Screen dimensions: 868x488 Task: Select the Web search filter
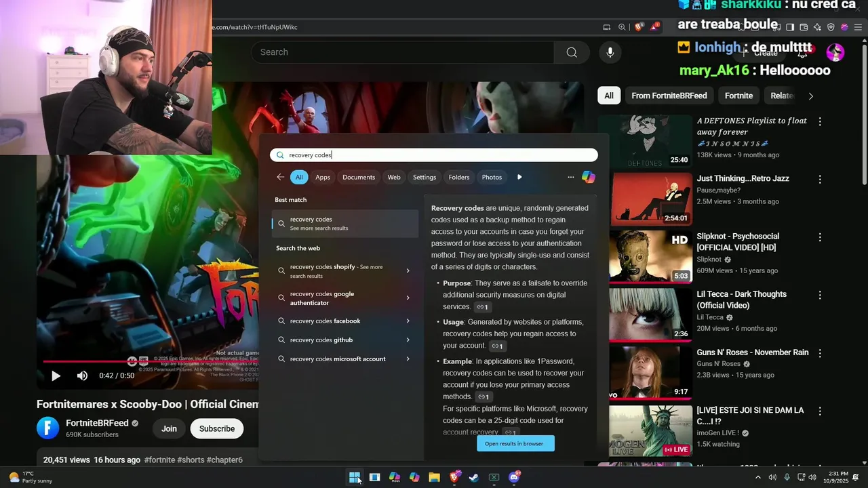pos(394,177)
